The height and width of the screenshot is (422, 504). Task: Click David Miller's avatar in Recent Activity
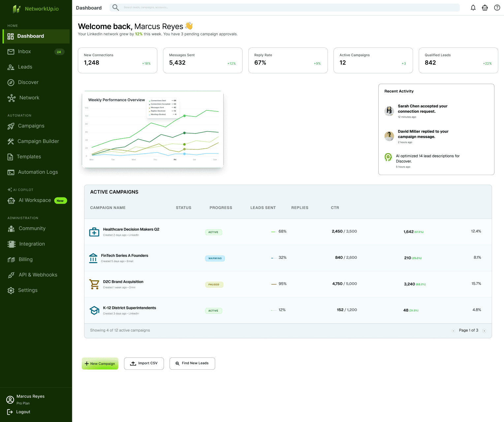coord(389,136)
